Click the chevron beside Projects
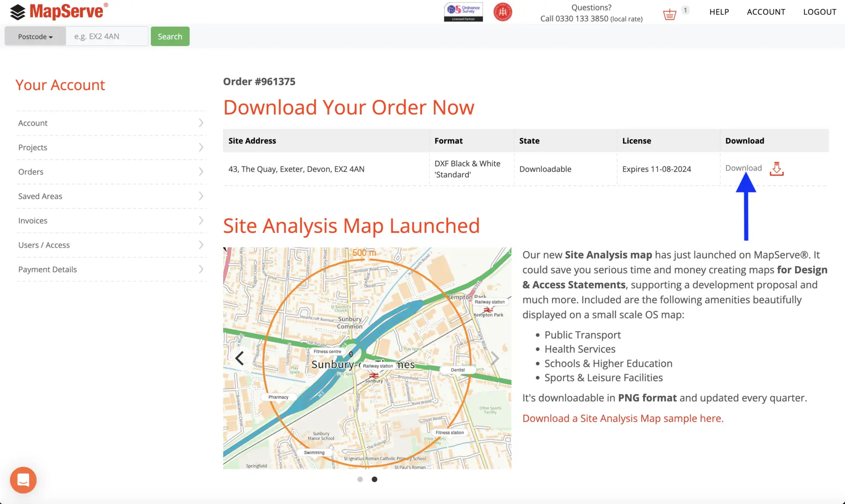Image resolution: width=845 pixels, height=504 pixels. click(x=201, y=147)
